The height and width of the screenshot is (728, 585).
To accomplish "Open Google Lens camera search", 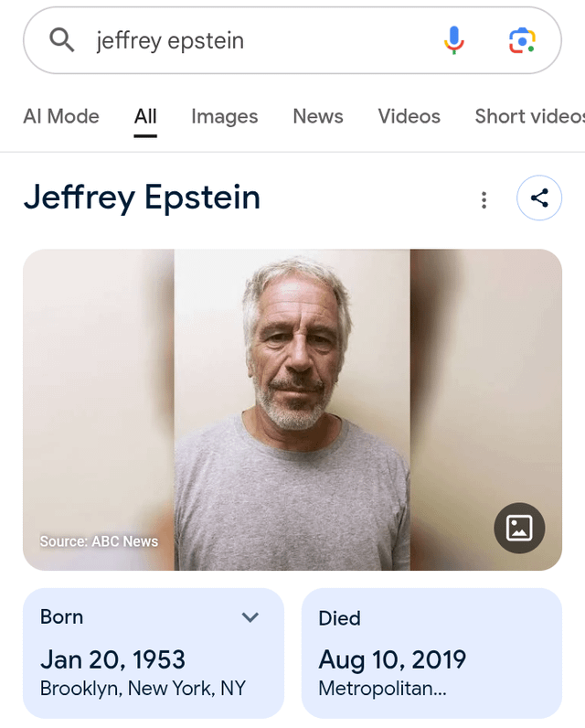I will pos(521,40).
